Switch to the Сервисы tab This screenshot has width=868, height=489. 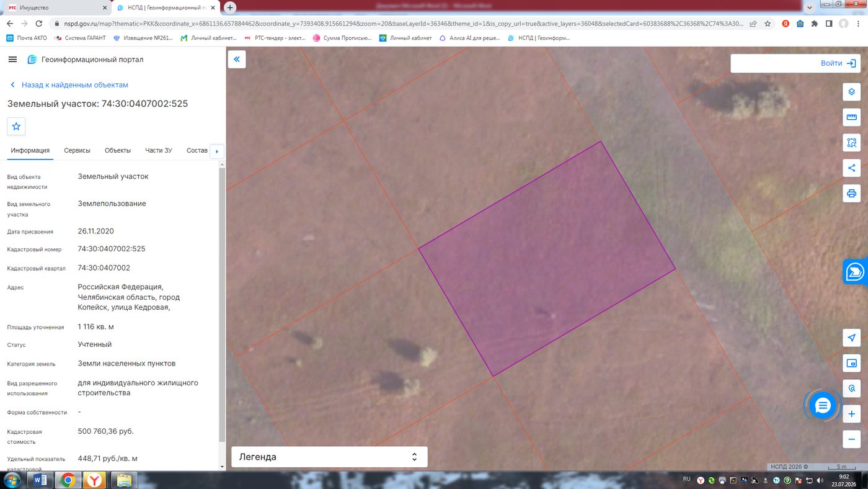[x=77, y=150]
